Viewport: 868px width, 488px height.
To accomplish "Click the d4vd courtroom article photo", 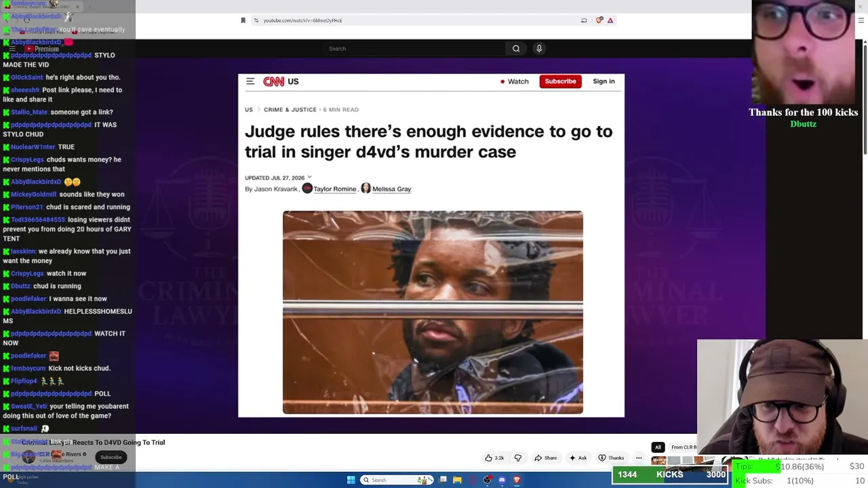I will 433,312.
